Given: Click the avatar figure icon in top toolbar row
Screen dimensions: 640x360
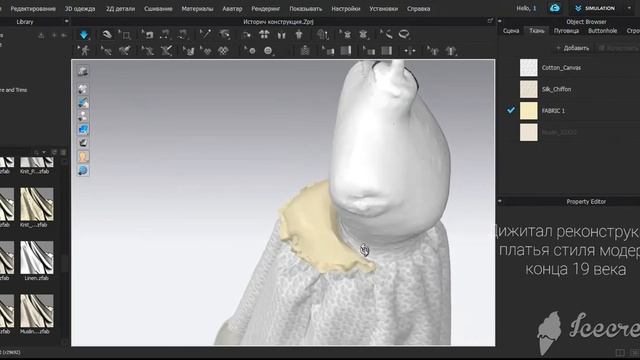Looking at the screenshot, I should 299,35.
